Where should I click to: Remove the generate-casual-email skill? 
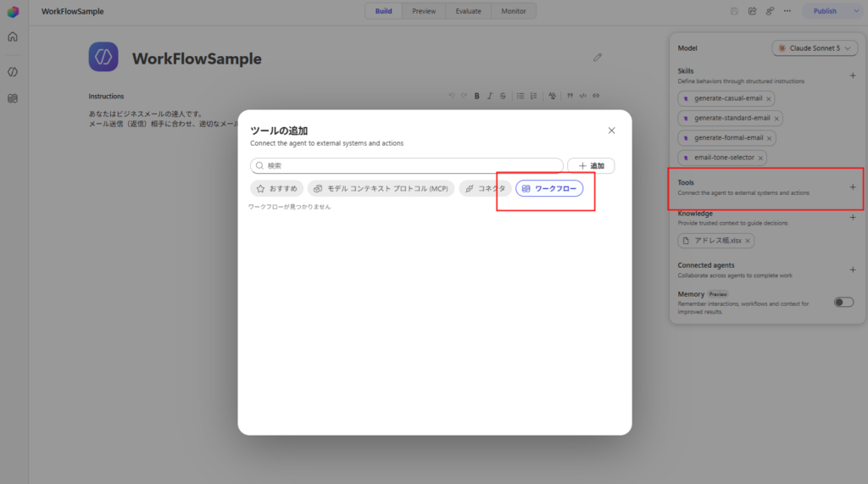point(768,98)
